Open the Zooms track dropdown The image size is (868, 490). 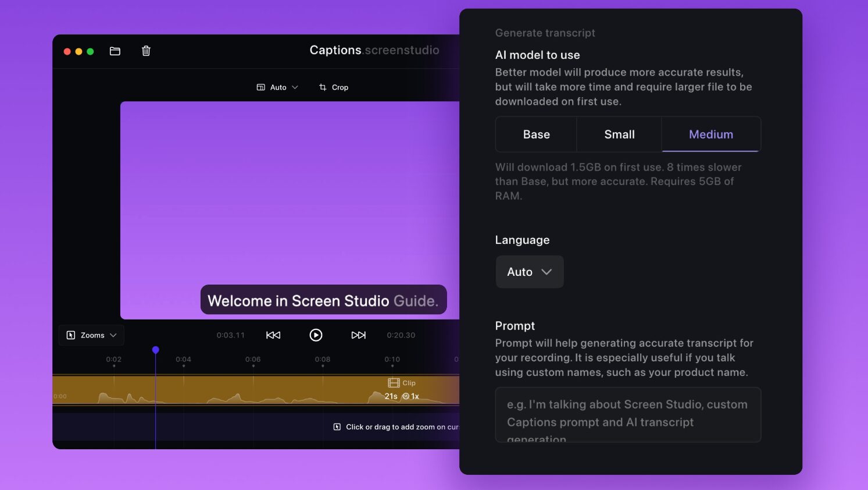click(x=91, y=335)
